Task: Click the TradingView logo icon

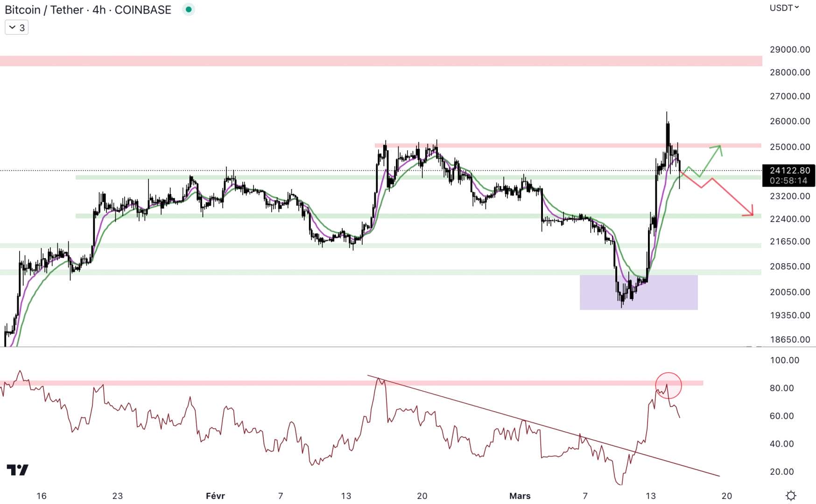Action: tap(18, 470)
